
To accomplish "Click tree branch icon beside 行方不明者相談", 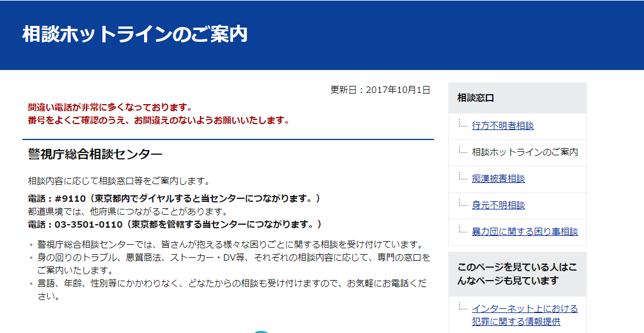I will pos(462,124).
